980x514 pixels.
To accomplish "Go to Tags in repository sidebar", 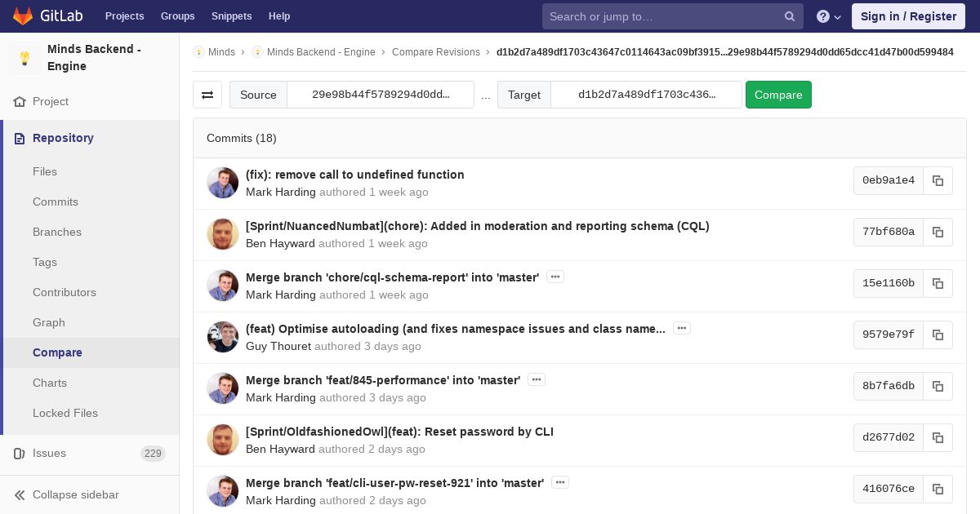I will point(45,263).
